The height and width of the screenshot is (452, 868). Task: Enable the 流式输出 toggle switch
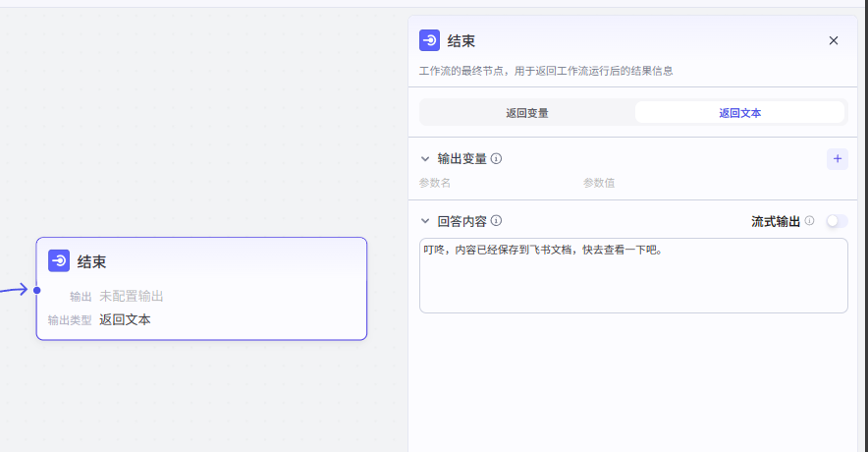[837, 221]
